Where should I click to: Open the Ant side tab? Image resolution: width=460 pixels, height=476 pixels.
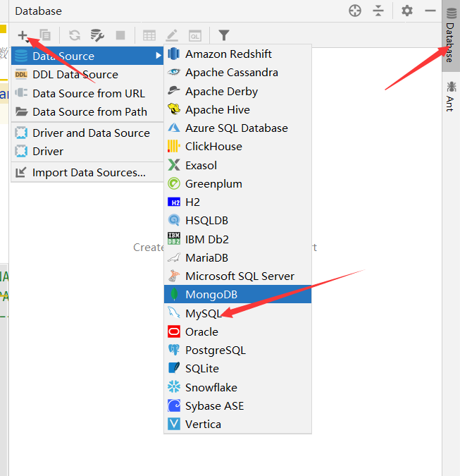451,97
